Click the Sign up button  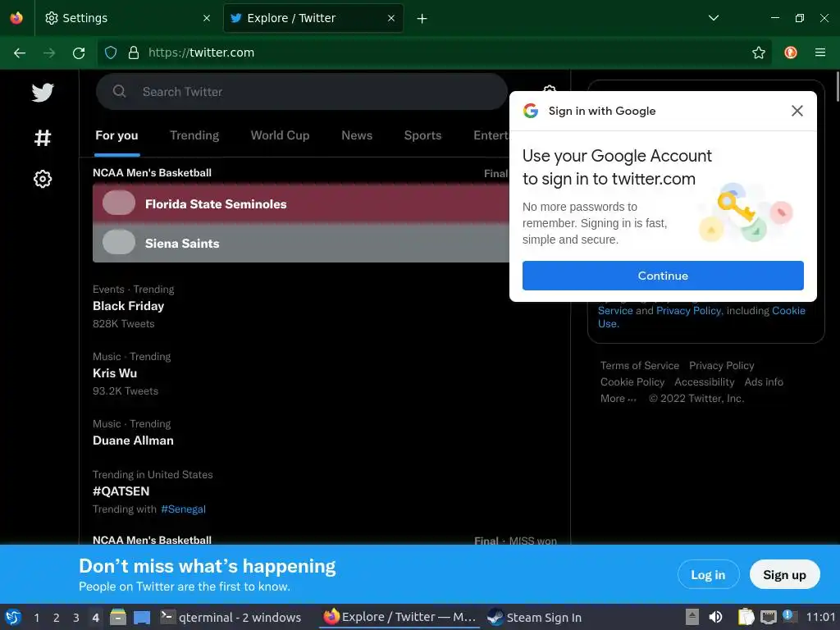(x=784, y=575)
